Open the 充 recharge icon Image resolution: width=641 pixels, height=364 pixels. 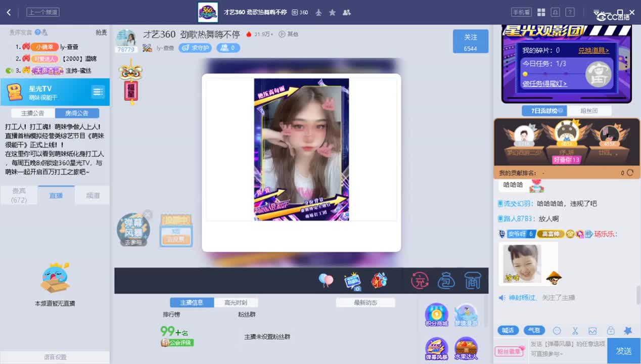(x=420, y=281)
